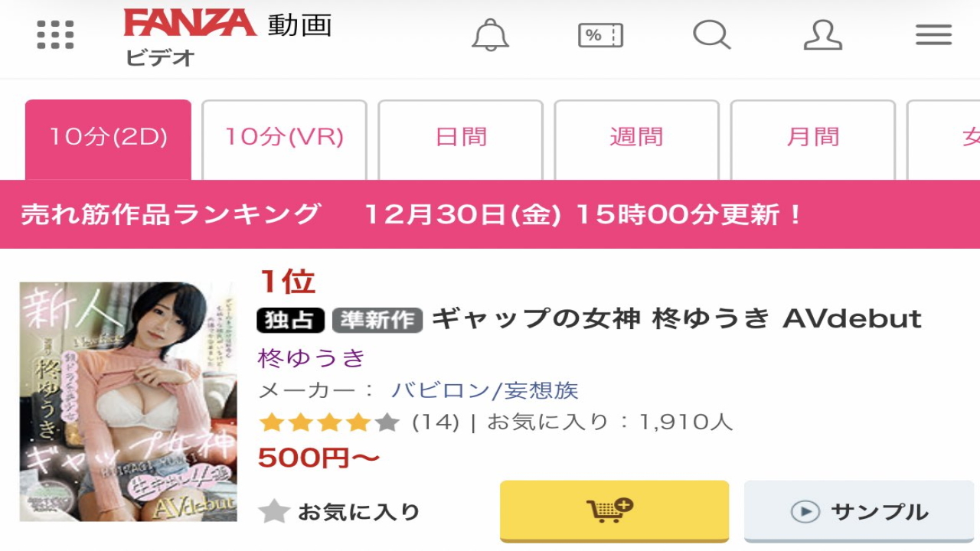Open notifications bell icon

click(x=490, y=34)
